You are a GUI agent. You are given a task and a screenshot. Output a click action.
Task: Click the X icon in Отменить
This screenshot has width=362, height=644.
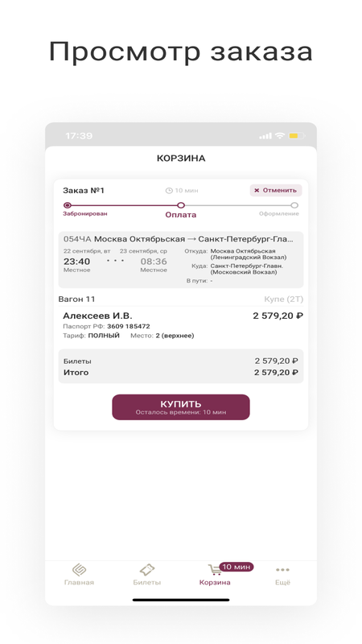(x=257, y=191)
